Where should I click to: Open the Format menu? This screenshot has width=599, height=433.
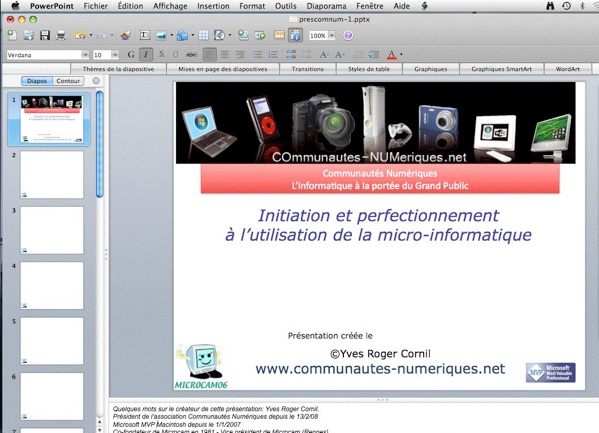pos(252,6)
